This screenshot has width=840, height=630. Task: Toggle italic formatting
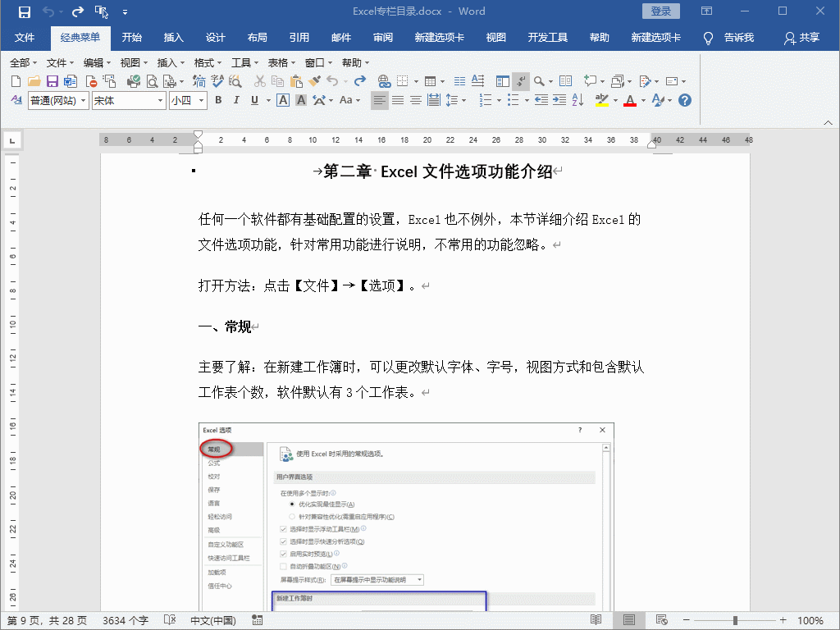point(236,100)
